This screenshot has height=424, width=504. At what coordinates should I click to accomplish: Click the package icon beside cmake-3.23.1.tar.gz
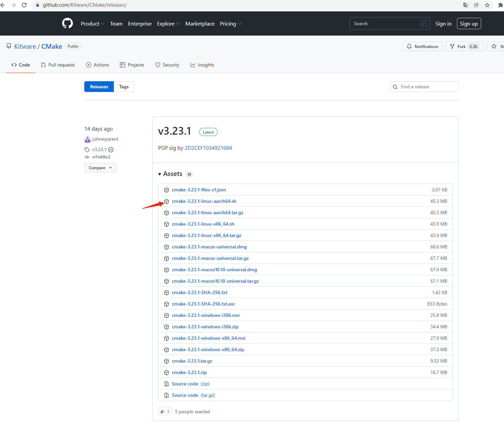[167, 361]
